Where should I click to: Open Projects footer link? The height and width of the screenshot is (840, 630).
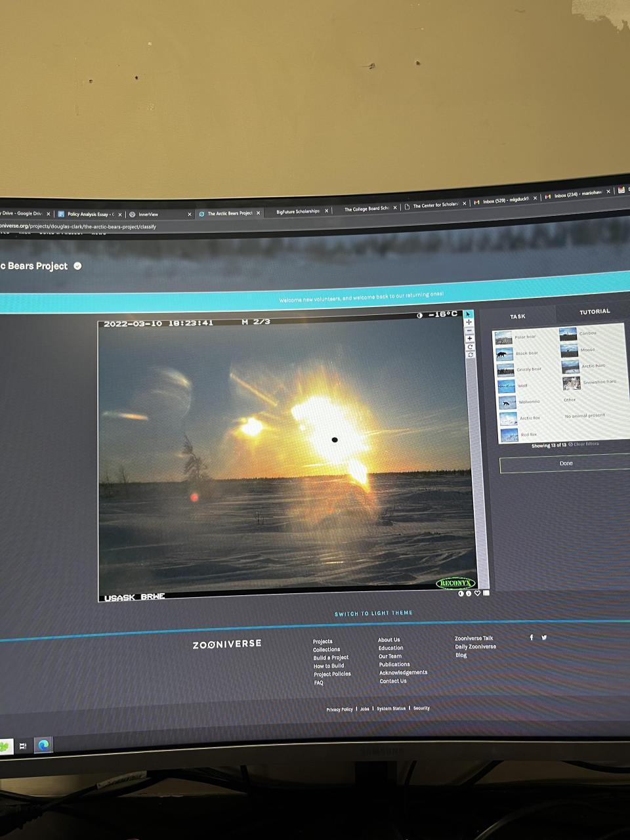[x=322, y=641]
